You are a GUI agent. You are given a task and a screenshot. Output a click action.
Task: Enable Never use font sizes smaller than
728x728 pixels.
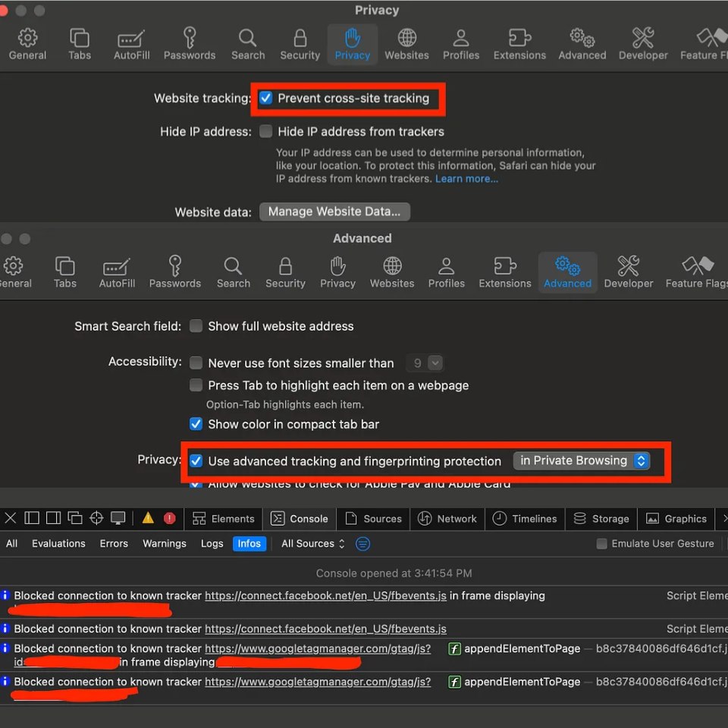click(196, 362)
